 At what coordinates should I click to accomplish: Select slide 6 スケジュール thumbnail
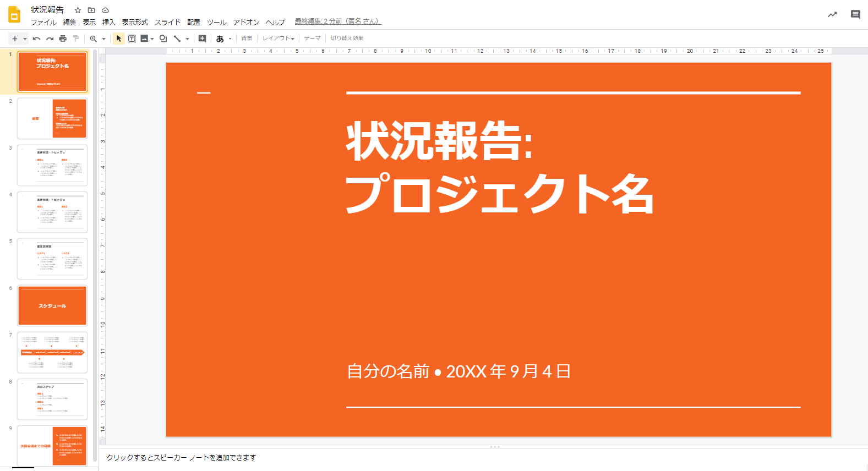click(x=52, y=305)
